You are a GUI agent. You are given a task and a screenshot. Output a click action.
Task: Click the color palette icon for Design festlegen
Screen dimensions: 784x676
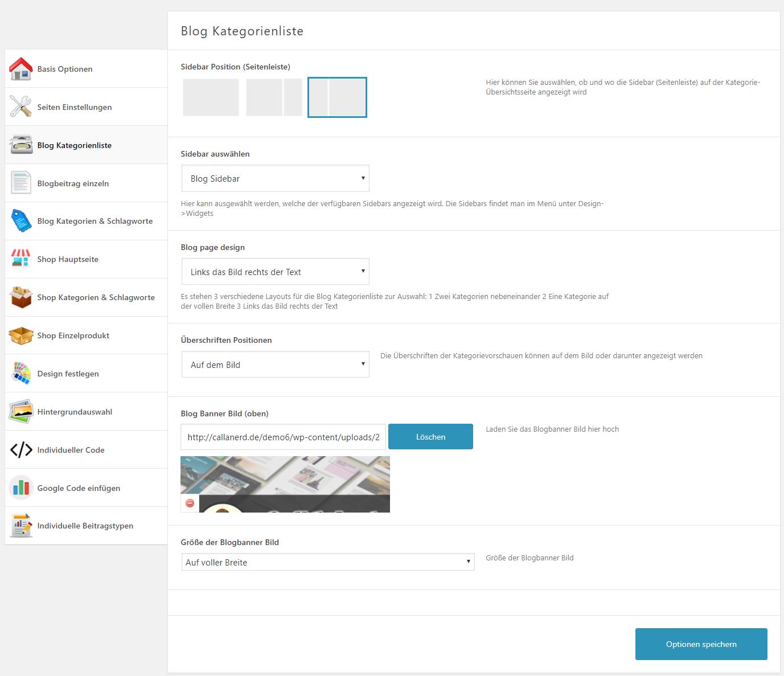coord(21,374)
